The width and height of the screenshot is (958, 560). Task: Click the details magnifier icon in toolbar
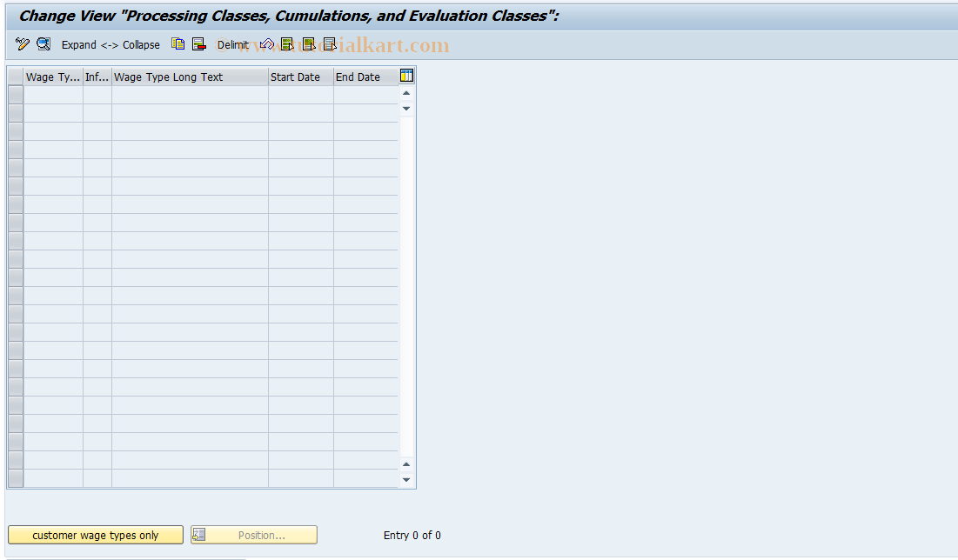coord(44,44)
